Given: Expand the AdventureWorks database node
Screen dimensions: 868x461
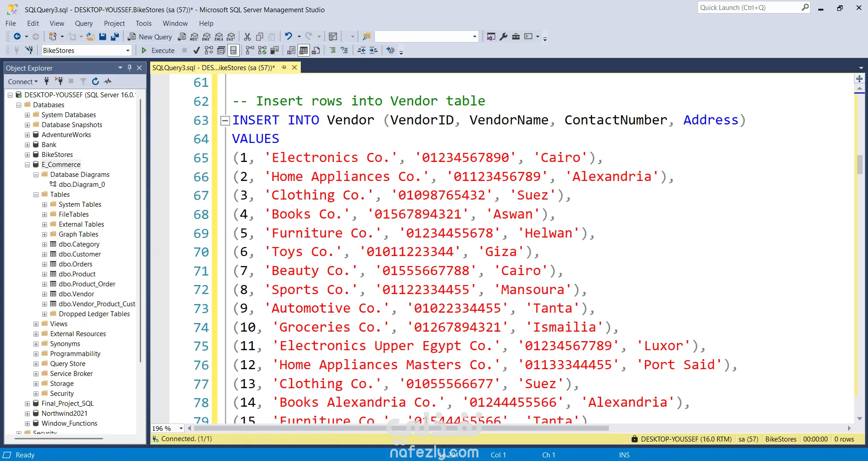Looking at the screenshot, I should (x=28, y=135).
